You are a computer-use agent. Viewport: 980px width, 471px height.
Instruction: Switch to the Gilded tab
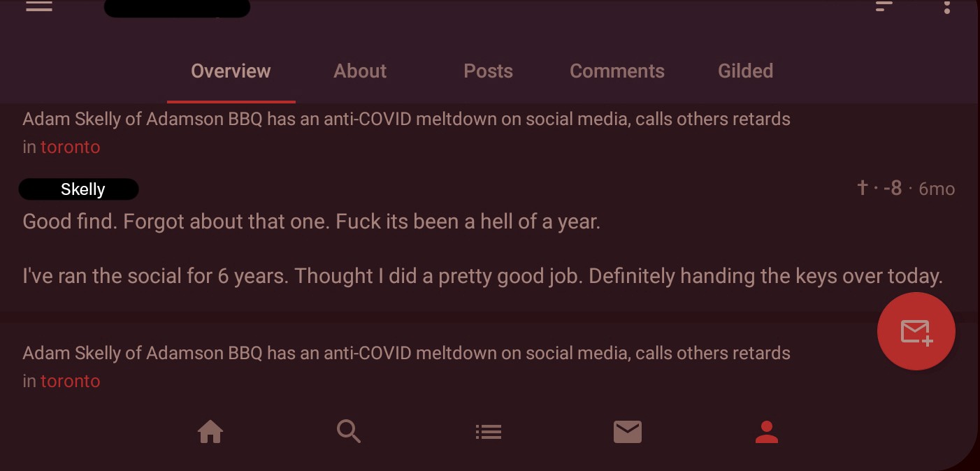pyautogui.click(x=745, y=71)
